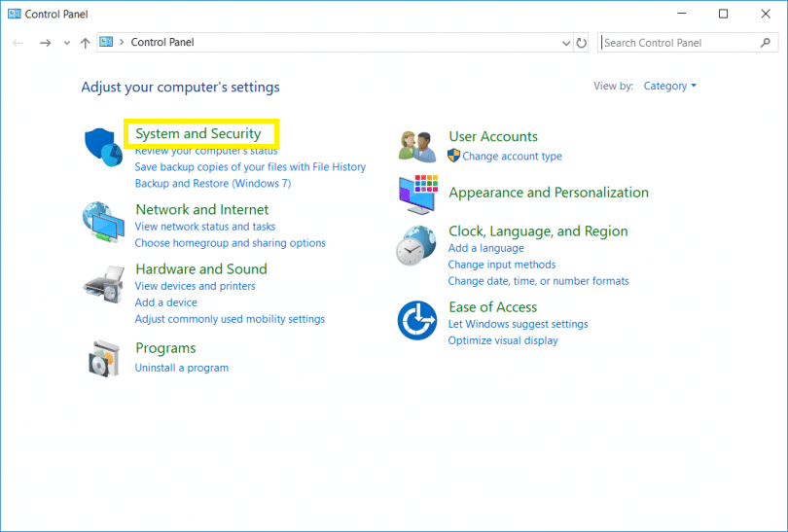
Task: Open Adjust commonly used mobility settings
Action: pyautogui.click(x=230, y=319)
